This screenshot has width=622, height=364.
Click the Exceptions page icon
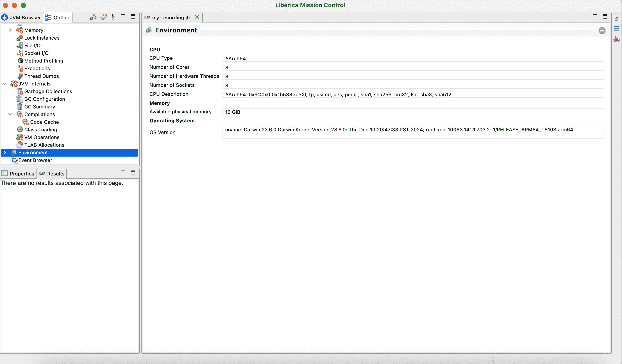point(20,68)
